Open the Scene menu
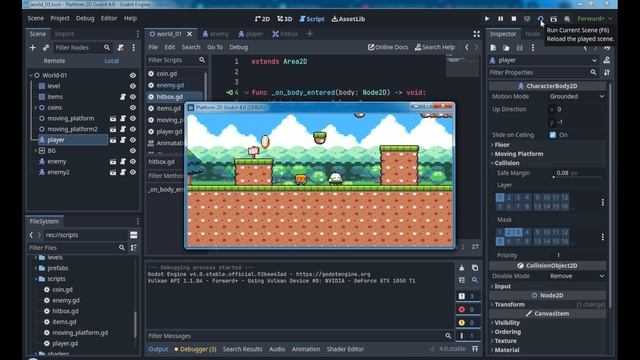Viewport: 640px width, 360px height. tap(36, 18)
